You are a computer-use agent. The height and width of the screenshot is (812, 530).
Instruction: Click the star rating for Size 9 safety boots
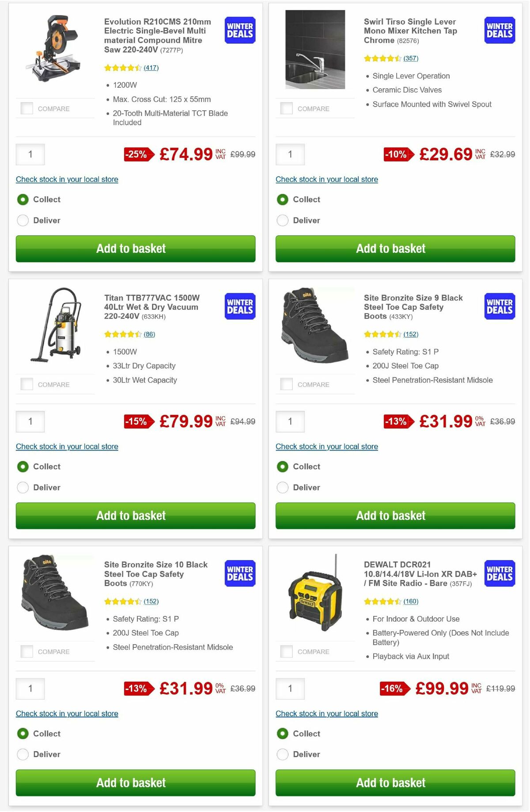(x=383, y=334)
